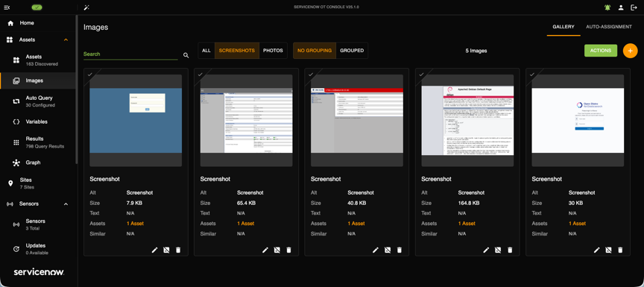Open Apache2 Debian page thumbnail

coord(467,120)
